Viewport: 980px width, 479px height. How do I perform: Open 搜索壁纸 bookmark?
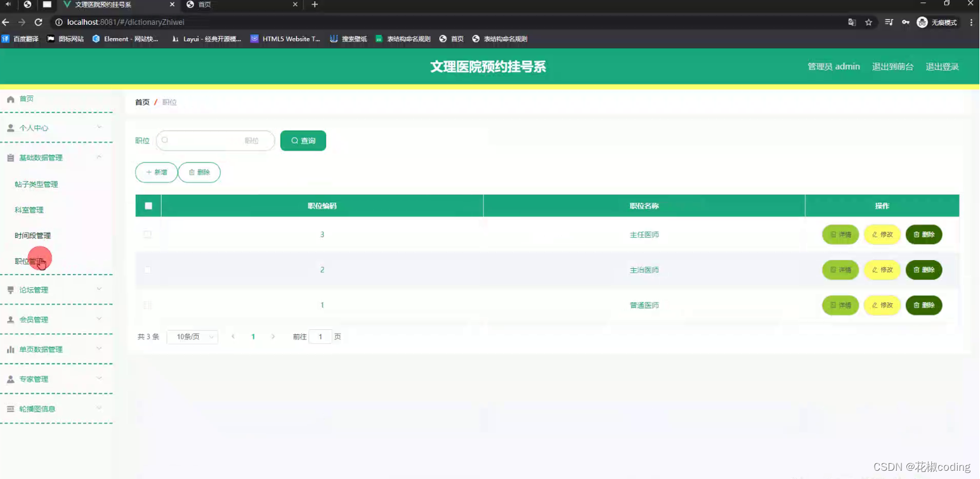(348, 39)
